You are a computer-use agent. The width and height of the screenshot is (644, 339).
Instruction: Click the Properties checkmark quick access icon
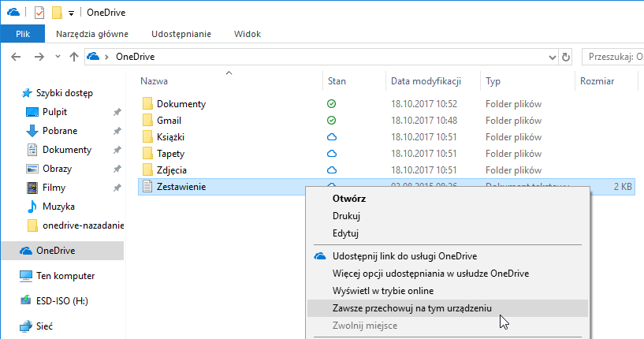[x=39, y=13]
